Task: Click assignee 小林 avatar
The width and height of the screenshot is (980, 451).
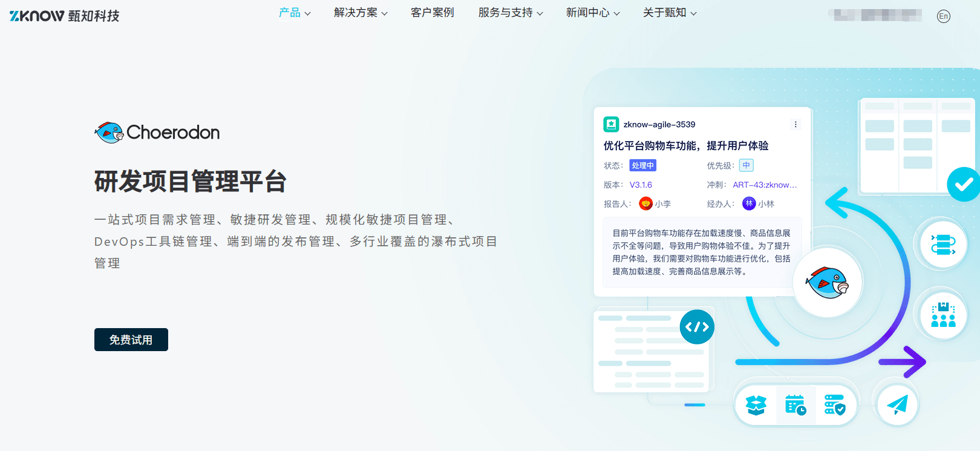Action: point(749,203)
